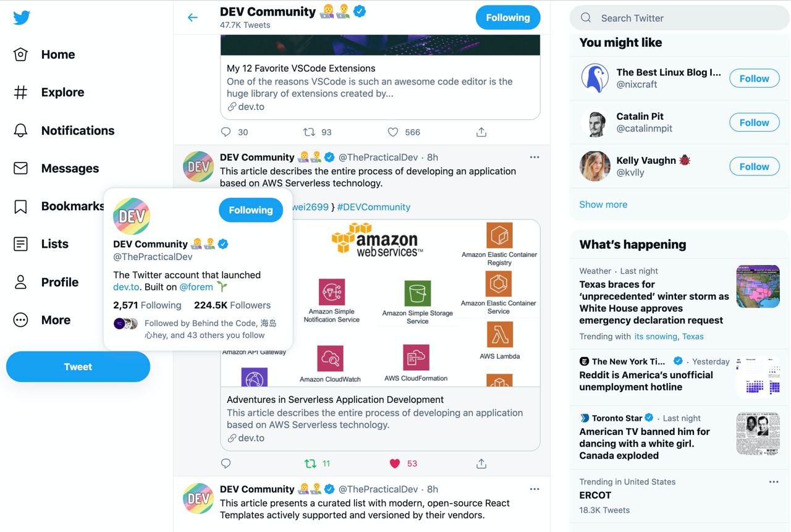This screenshot has height=532, width=791.
Task: Click the Search Twitter input field
Action: coord(680,18)
